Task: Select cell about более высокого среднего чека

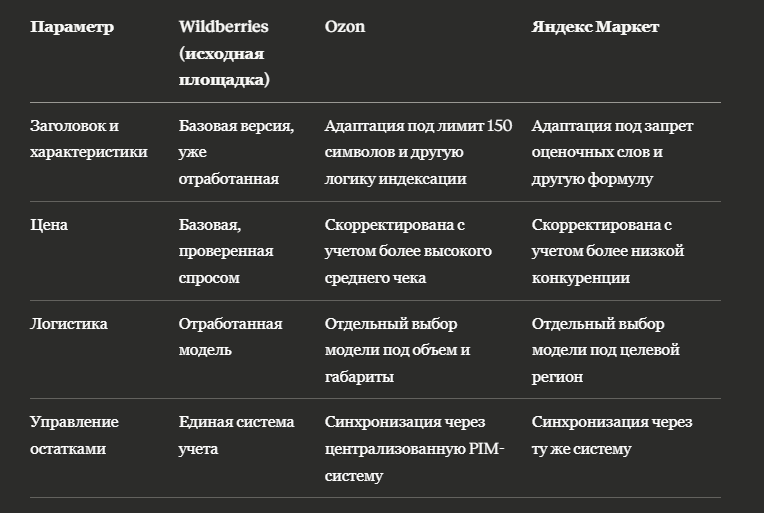Action: point(408,251)
